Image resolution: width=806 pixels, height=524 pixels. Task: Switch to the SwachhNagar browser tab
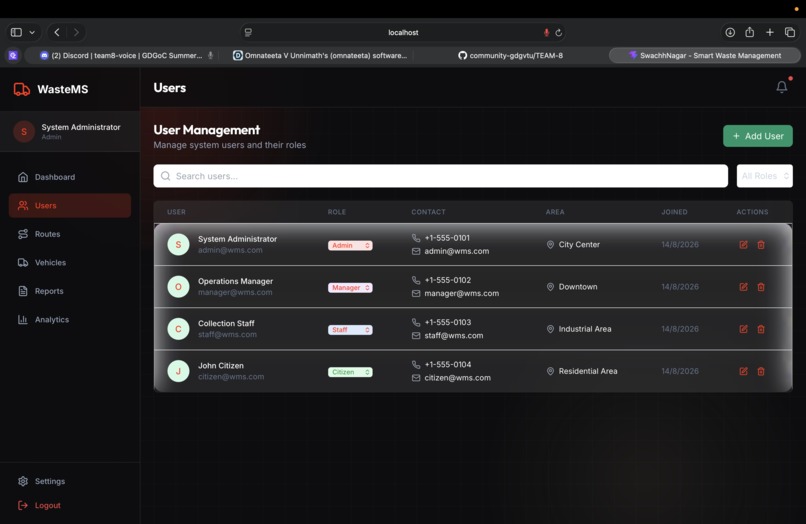click(705, 56)
